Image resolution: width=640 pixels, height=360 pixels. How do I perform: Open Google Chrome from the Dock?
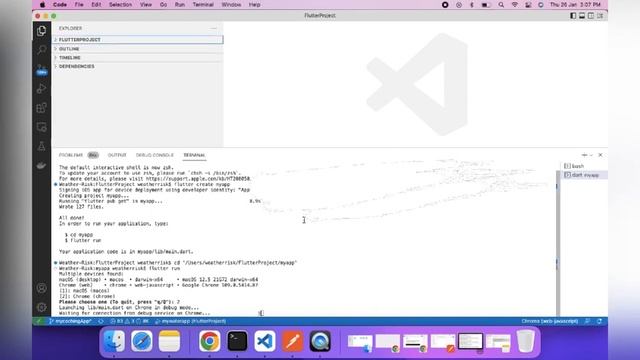coord(209,341)
